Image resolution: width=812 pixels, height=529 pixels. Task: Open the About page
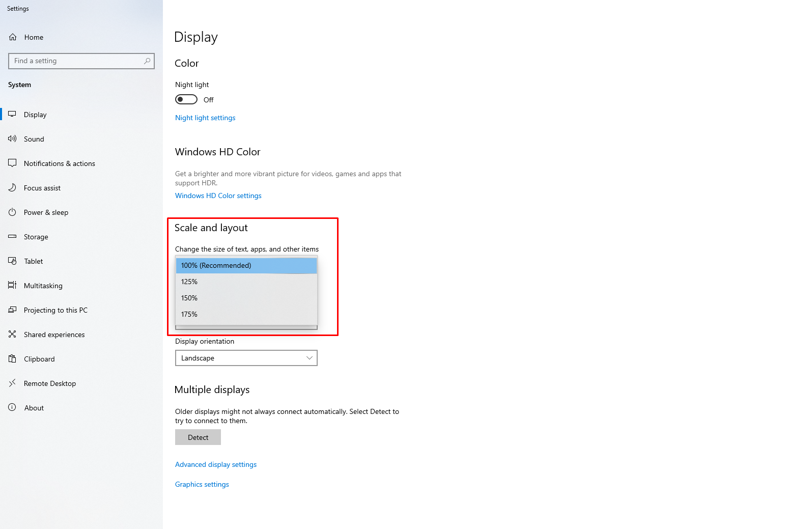[x=81, y=408]
